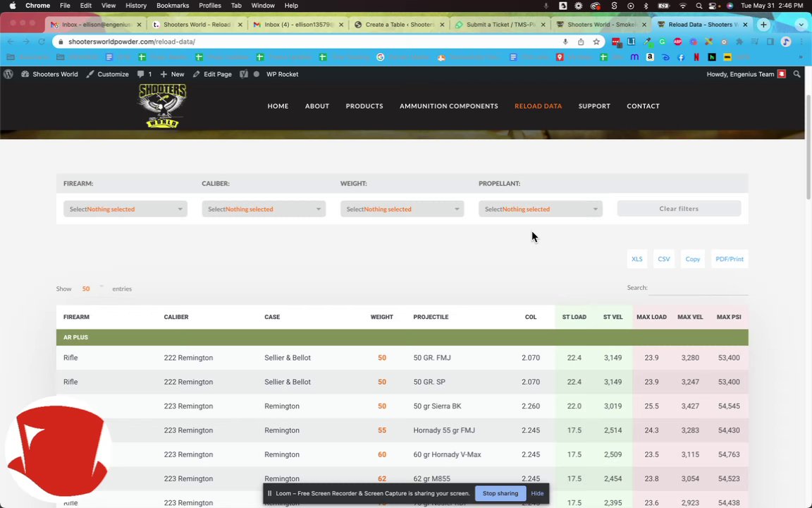Switch to Inbox (4) Gmail tab

[x=297, y=25]
